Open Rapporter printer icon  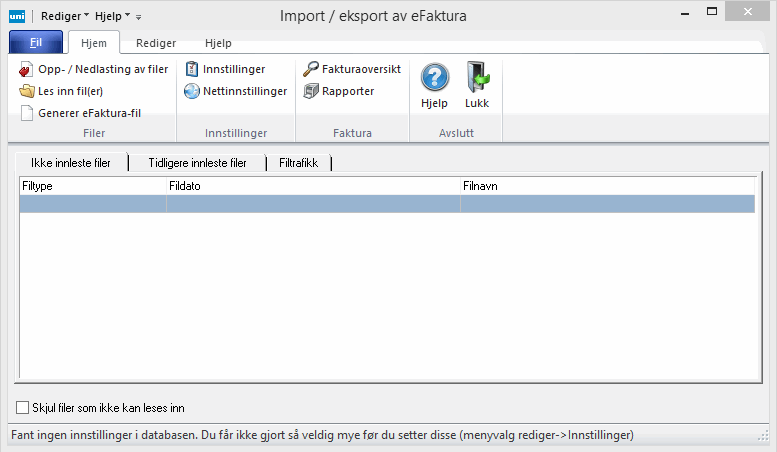click(x=311, y=91)
